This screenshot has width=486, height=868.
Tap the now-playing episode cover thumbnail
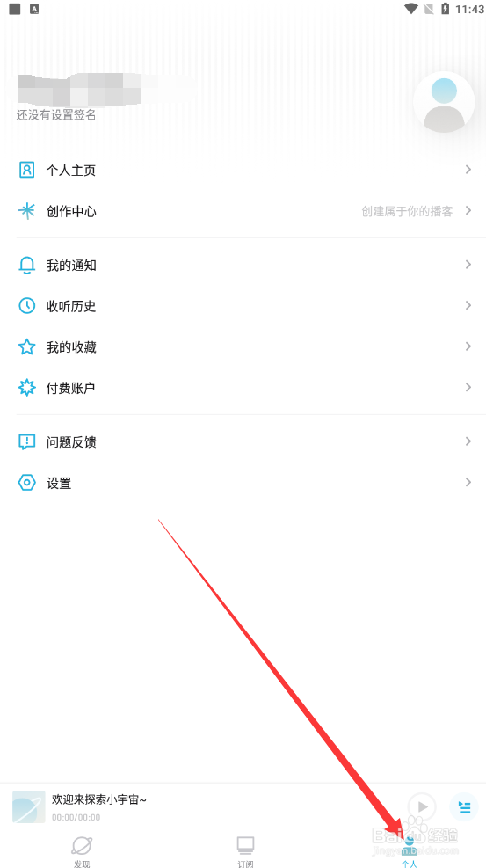(x=29, y=807)
